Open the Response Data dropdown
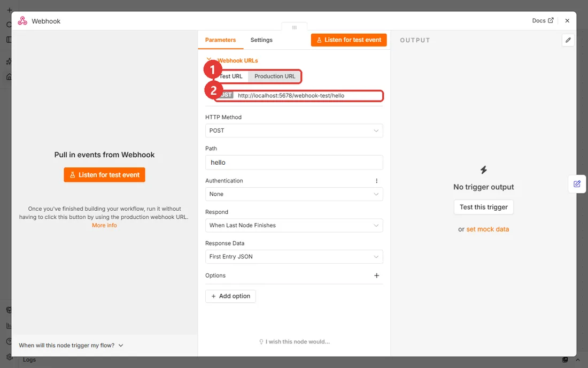The width and height of the screenshot is (588, 368). pyautogui.click(x=294, y=257)
